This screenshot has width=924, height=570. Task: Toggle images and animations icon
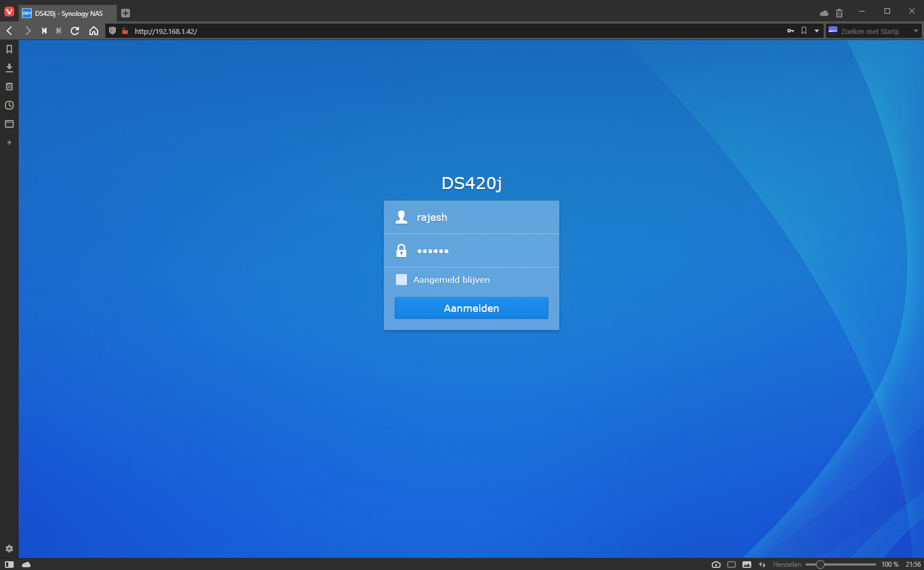point(747,564)
